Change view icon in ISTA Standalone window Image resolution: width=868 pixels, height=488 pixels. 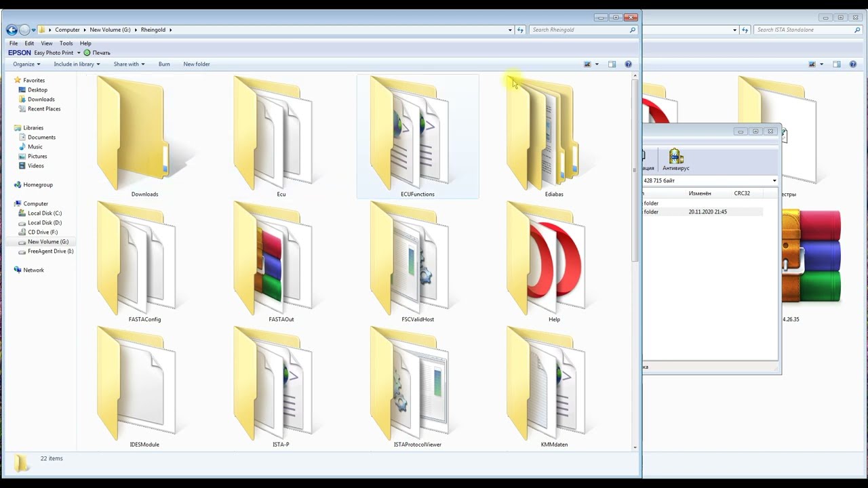812,64
